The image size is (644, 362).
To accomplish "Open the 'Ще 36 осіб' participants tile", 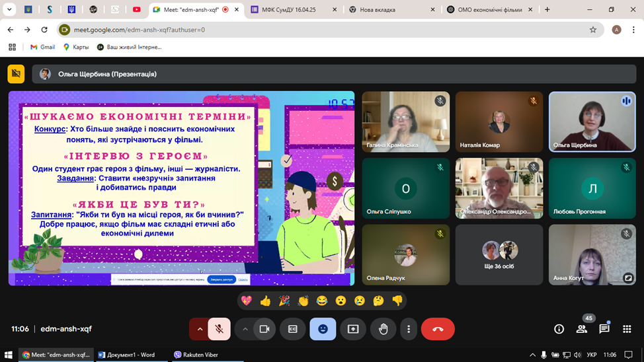I will pos(499,255).
